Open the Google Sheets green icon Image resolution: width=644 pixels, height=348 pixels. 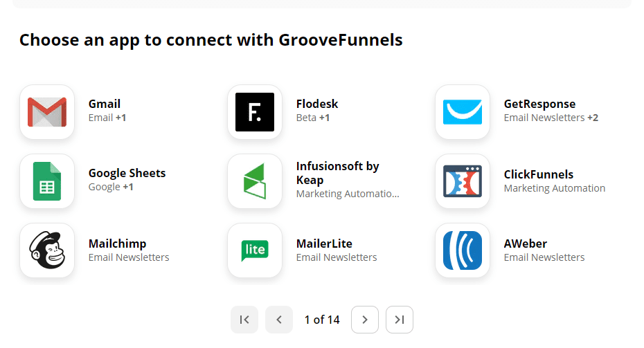point(47,181)
